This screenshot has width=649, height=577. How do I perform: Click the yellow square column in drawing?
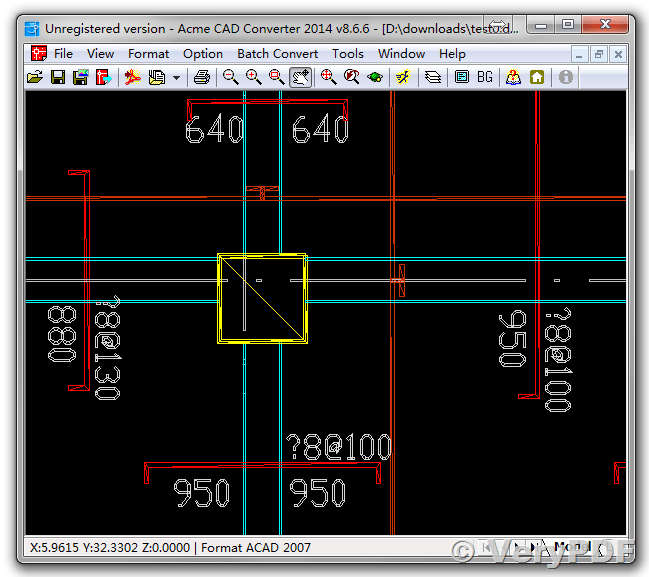coord(262,298)
